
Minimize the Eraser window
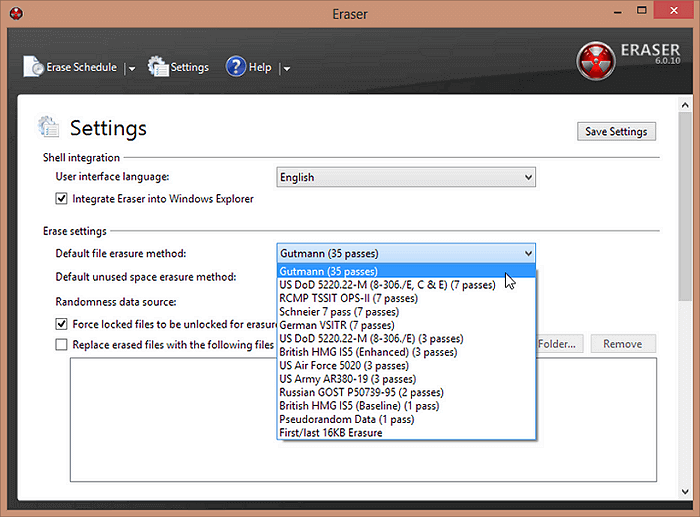(618, 11)
